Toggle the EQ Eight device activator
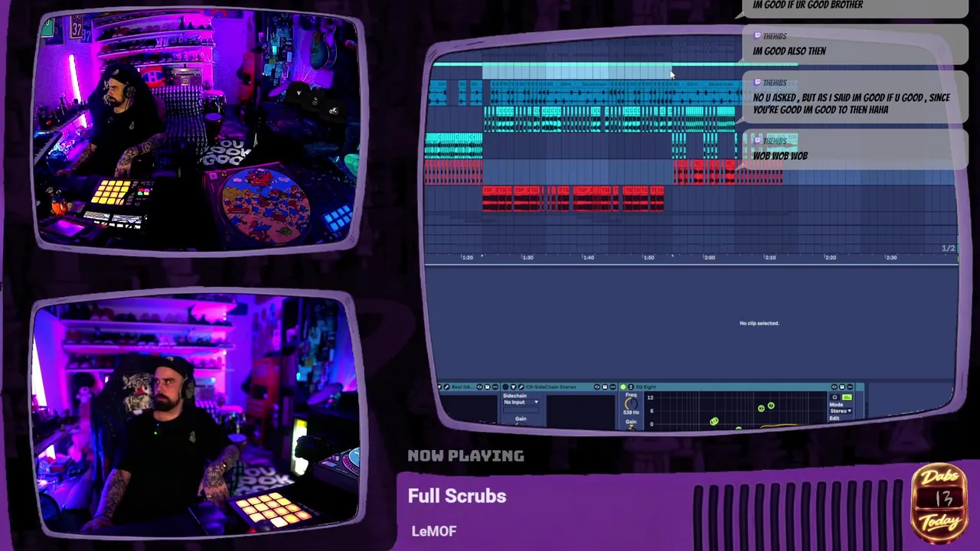 coord(623,386)
